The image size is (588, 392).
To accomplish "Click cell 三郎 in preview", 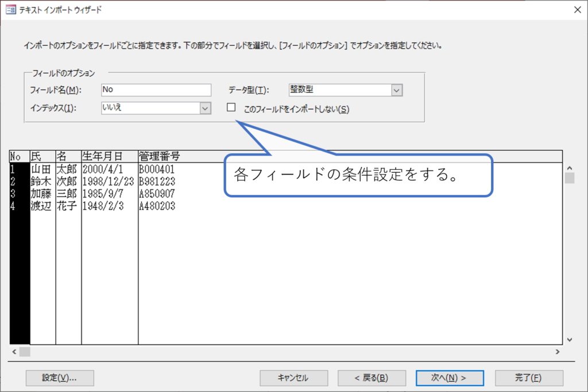I will 67,194.
